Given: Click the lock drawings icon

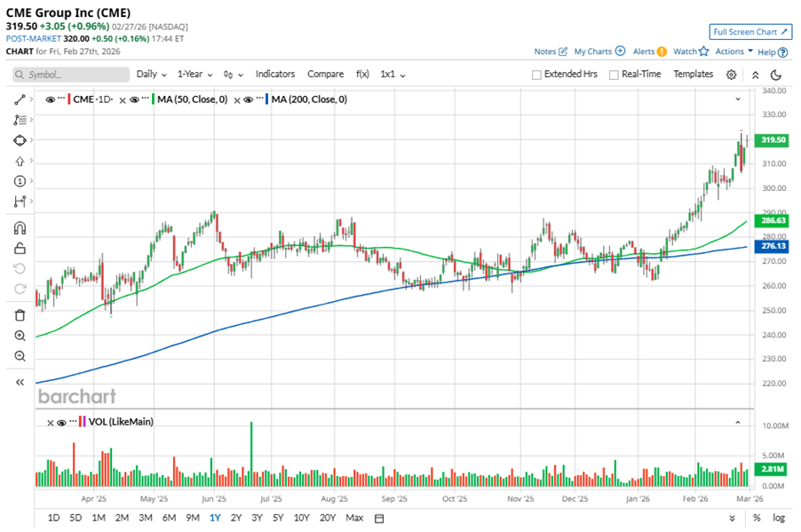Looking at the screenshot, I should point(20,249).
